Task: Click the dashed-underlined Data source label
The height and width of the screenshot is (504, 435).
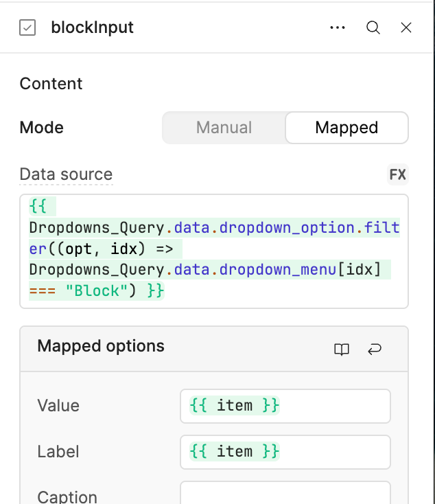Action: pos(66,174)
